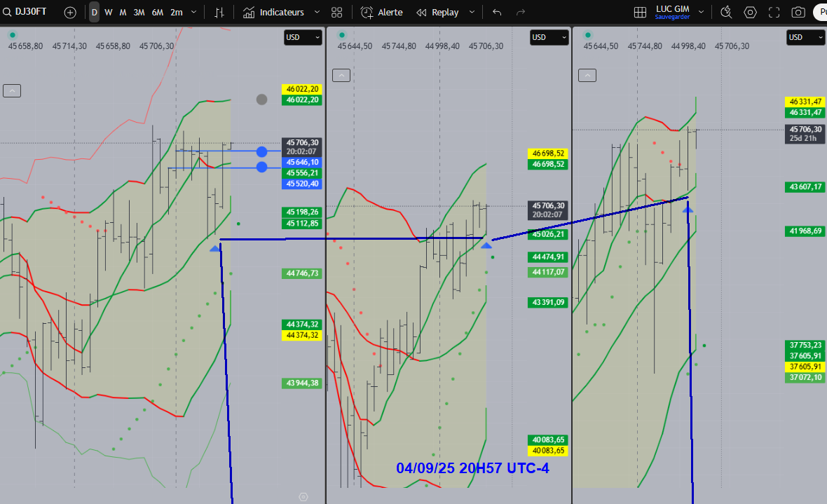This screenshot has width=827, height=504.
Task: Collapse the indicator legend in middle chart
Action: (341, 76)
